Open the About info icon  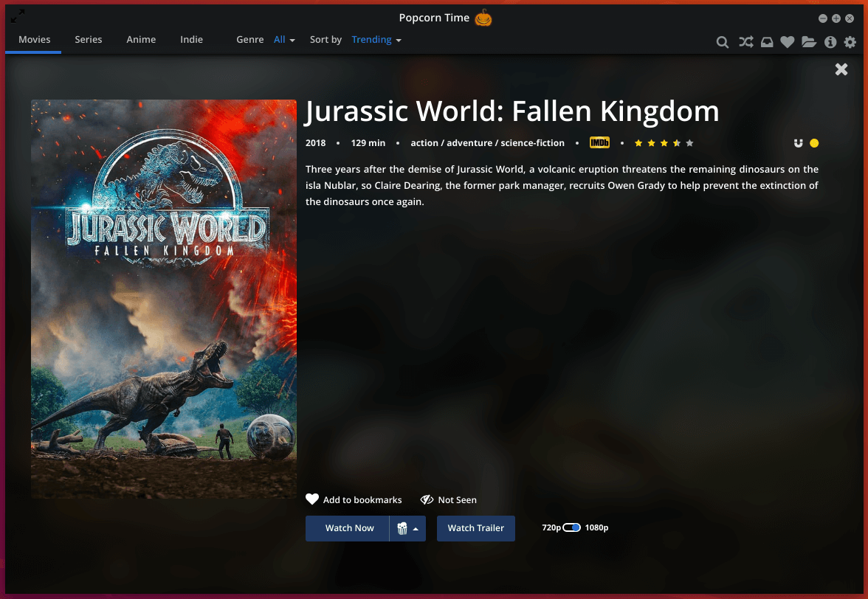pyautogui.click(x=830, y=42)
